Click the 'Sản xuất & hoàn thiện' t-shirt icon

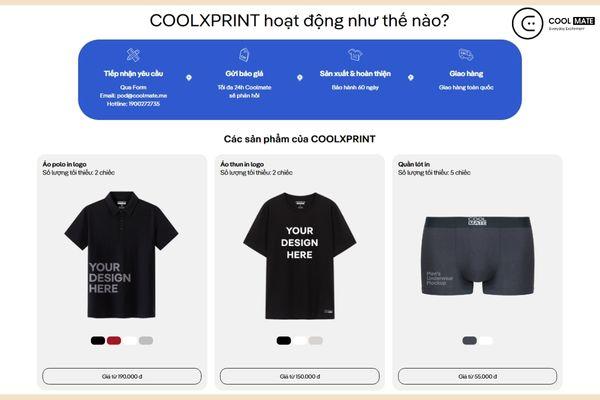click(355, 55)
